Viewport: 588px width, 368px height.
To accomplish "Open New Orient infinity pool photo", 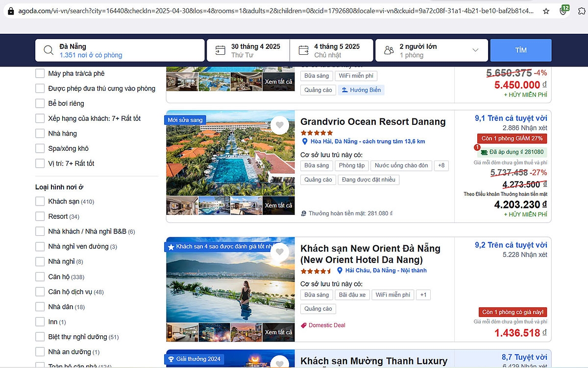I will [x=230, y=279].
